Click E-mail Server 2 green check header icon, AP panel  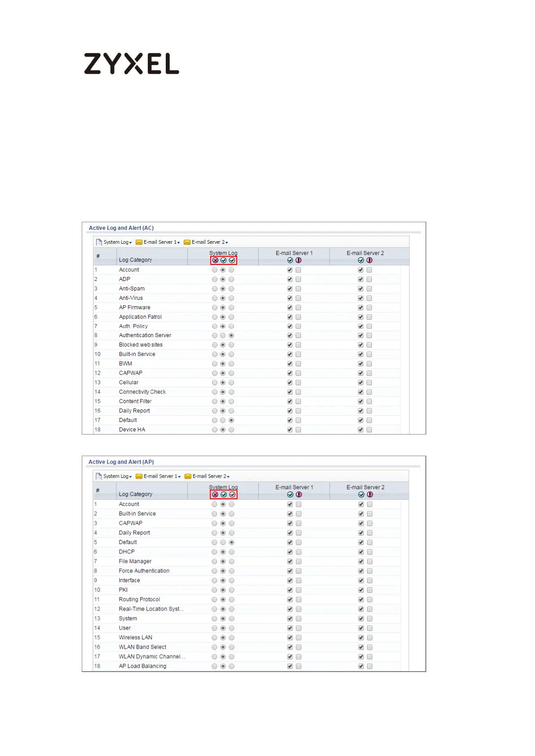click(362, 495)
